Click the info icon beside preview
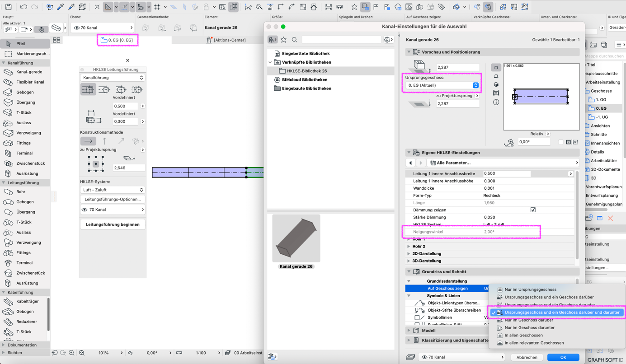 click(496, 102)
